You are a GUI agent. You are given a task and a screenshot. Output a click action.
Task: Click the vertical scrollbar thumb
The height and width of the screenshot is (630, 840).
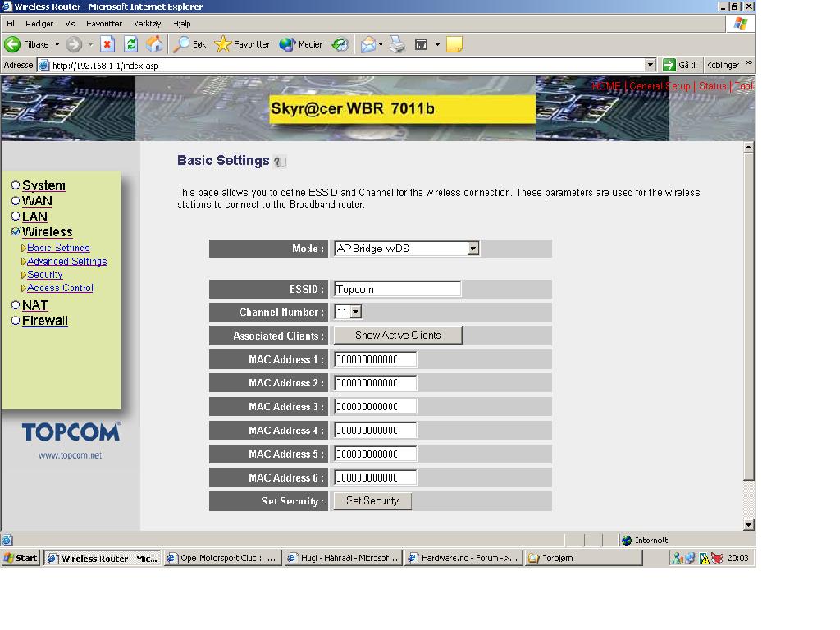pos(749,317)
